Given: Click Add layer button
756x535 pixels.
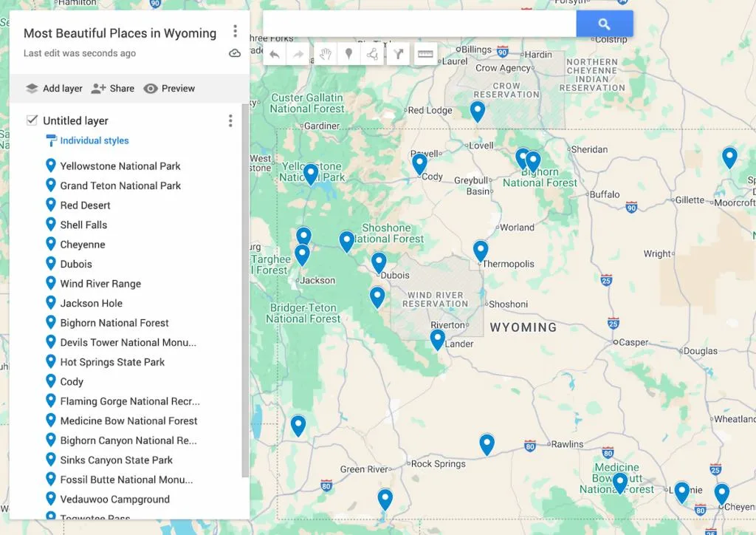Looking at the screenshot, I should (x=53, y=88).
